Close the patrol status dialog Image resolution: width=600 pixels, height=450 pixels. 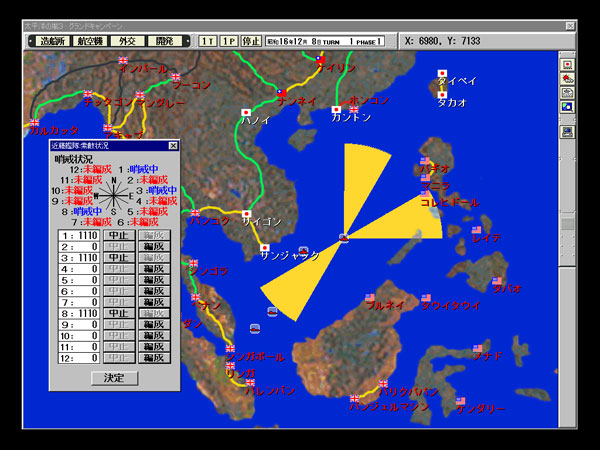coord(173,146)
